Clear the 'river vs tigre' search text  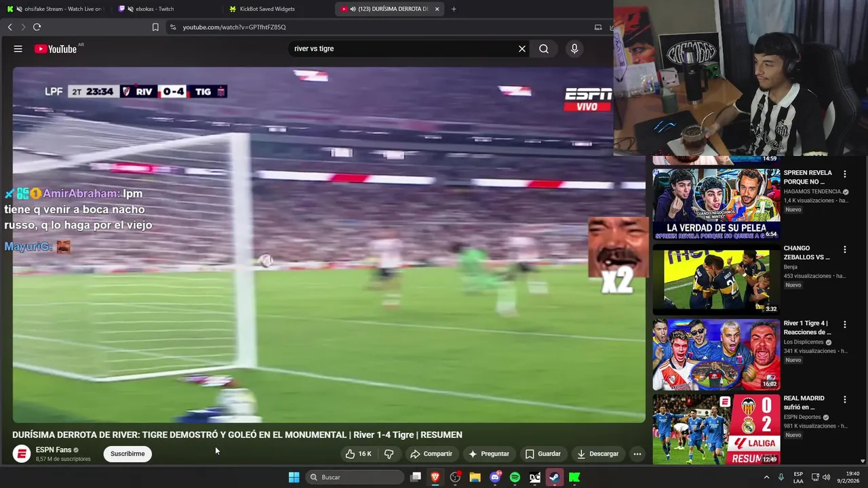click(522, 49)
